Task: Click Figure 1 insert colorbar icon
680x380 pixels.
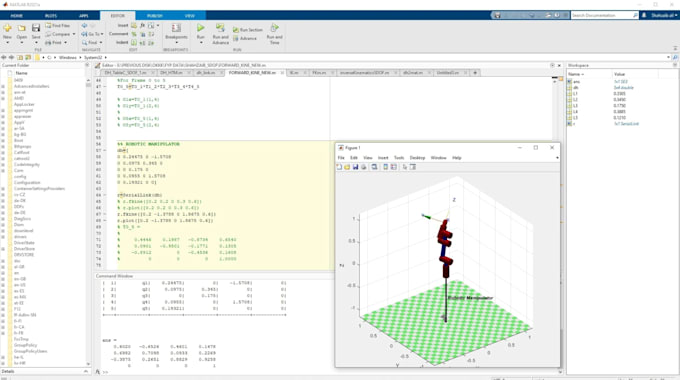Action: [x=386, y=167]
